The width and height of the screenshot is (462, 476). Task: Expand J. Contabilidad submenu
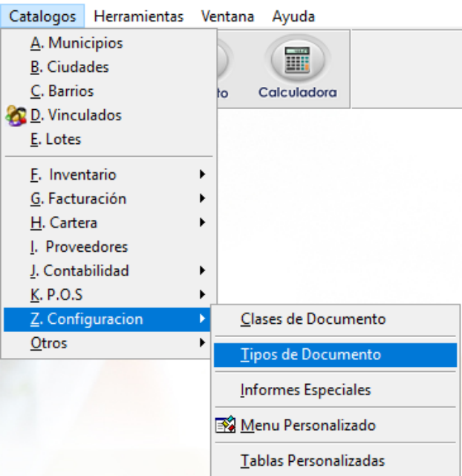click(108, 270)
